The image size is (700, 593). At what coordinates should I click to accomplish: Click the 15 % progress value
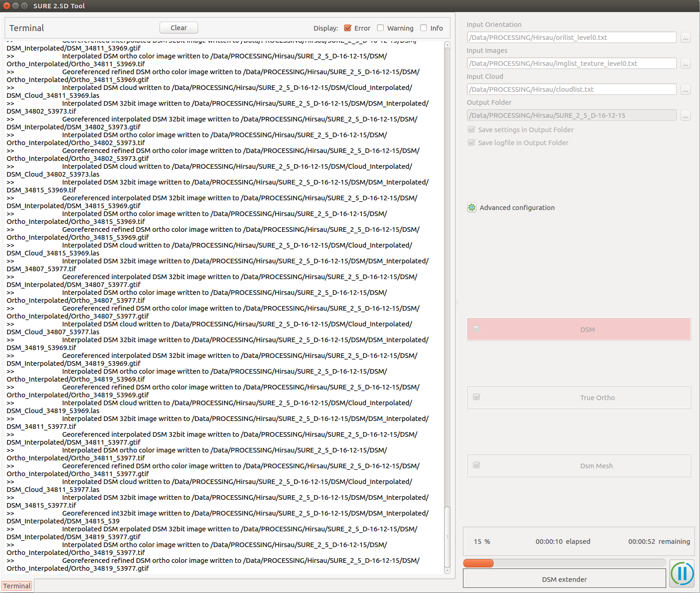[x=482, y=542]
